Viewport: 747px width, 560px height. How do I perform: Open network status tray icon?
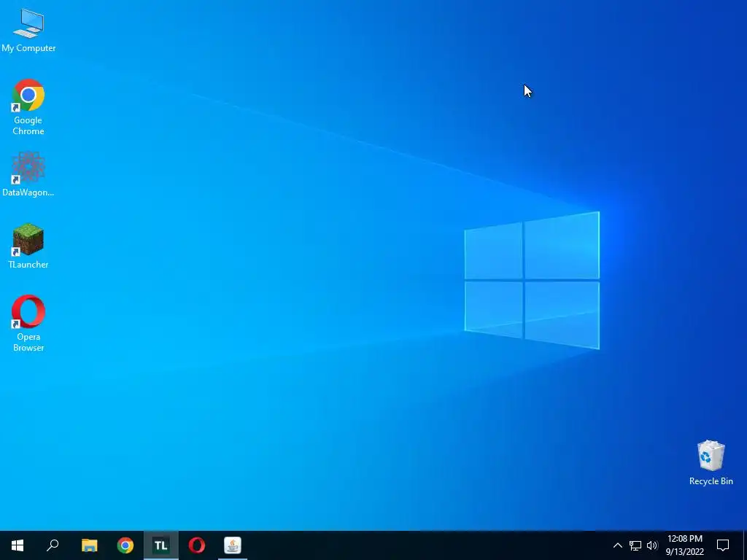click(635, 545)
